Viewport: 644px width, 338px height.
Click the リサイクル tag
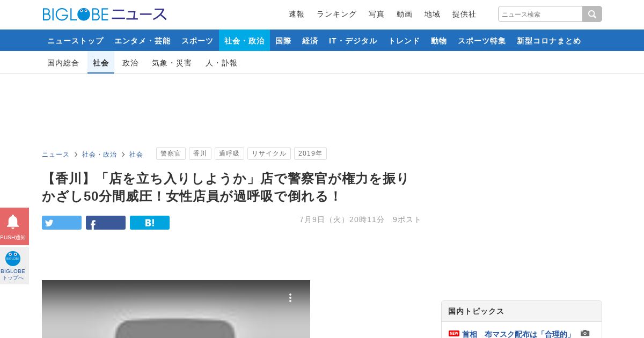[x=269, y=153]
